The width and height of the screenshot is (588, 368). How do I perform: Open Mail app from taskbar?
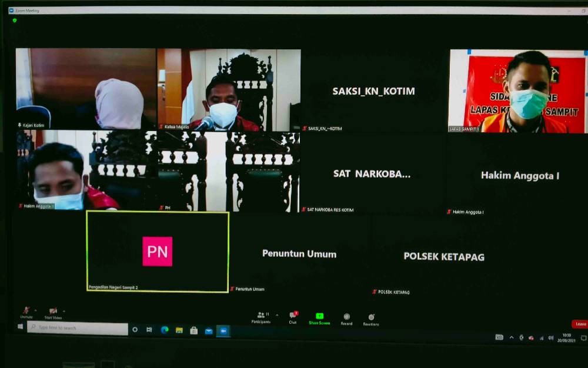[x=209, y=331]
